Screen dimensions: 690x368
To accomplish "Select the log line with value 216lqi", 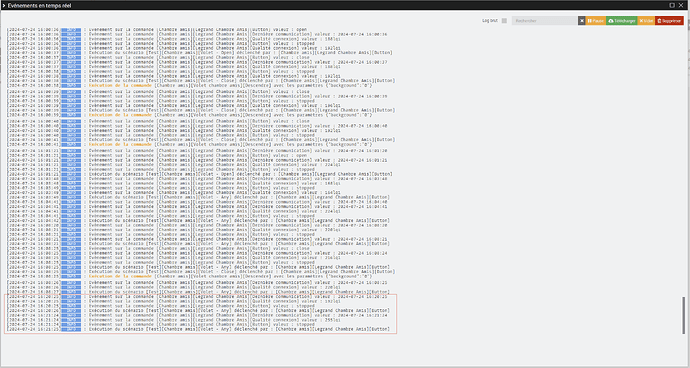I will (x=174, y=258).
